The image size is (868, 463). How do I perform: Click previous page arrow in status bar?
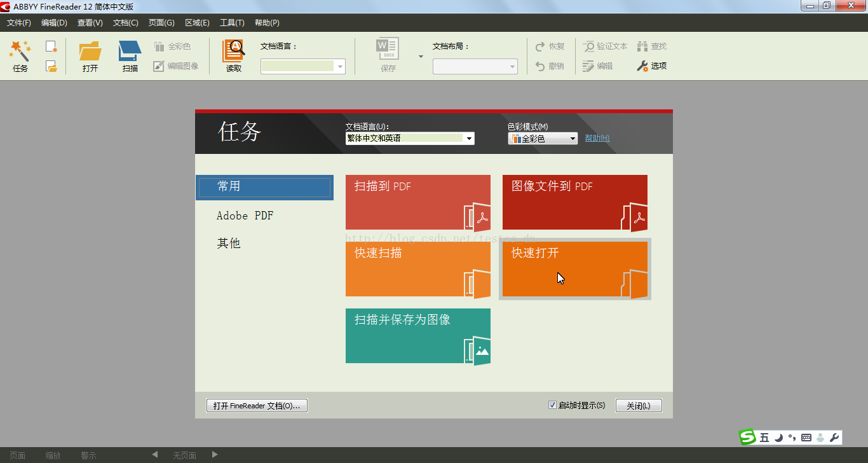[x=155, y=455]
